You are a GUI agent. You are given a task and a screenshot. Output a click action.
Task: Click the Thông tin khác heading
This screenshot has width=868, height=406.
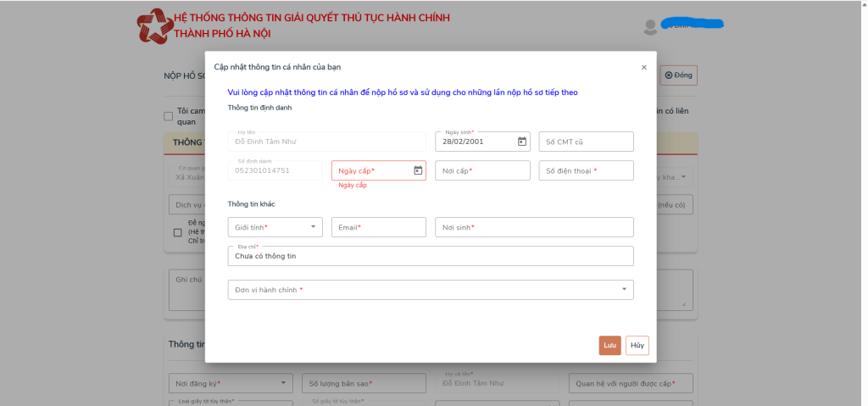(251, 203)
